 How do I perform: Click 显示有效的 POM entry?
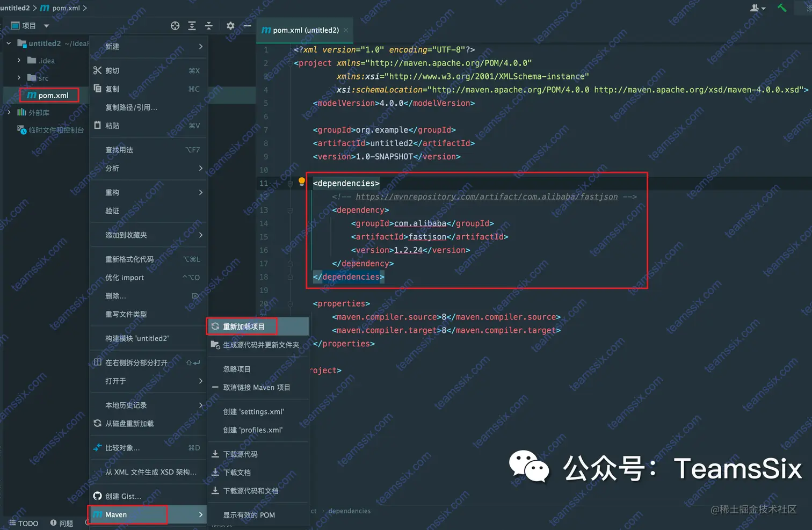click(x=258, y=515)
